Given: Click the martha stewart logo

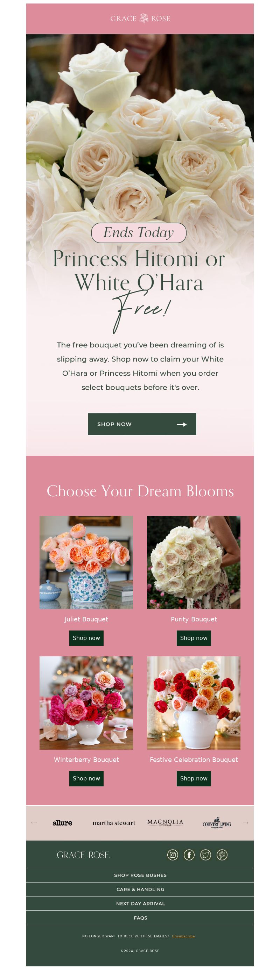Looking at the screenshot, I should [114, 822].
